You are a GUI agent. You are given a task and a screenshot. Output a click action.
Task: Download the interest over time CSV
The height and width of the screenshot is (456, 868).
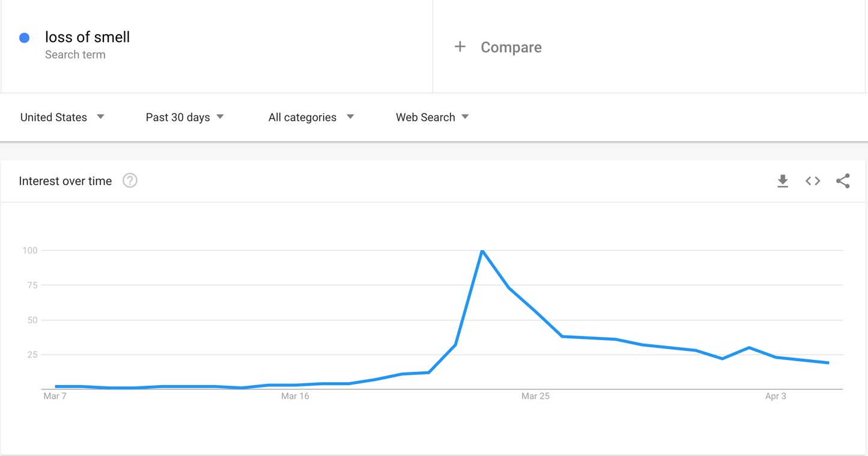coord(782,181)
